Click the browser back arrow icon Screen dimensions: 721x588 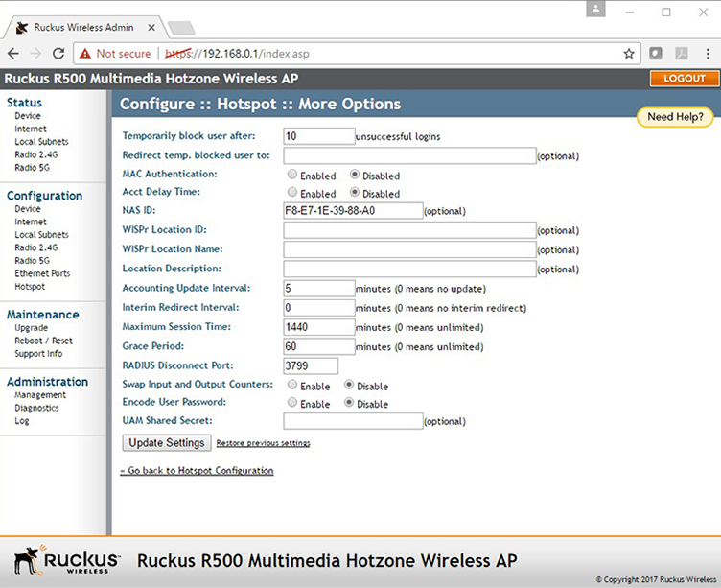click(13, 54)
